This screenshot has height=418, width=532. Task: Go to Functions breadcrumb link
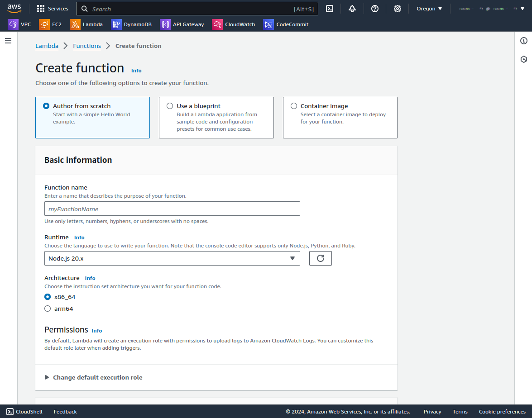point(87,46)
